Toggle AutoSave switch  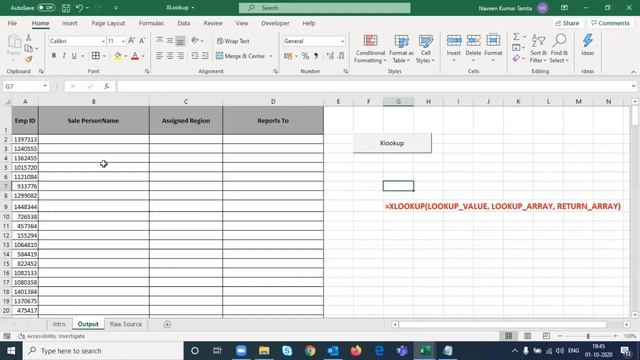click(46, 8)
